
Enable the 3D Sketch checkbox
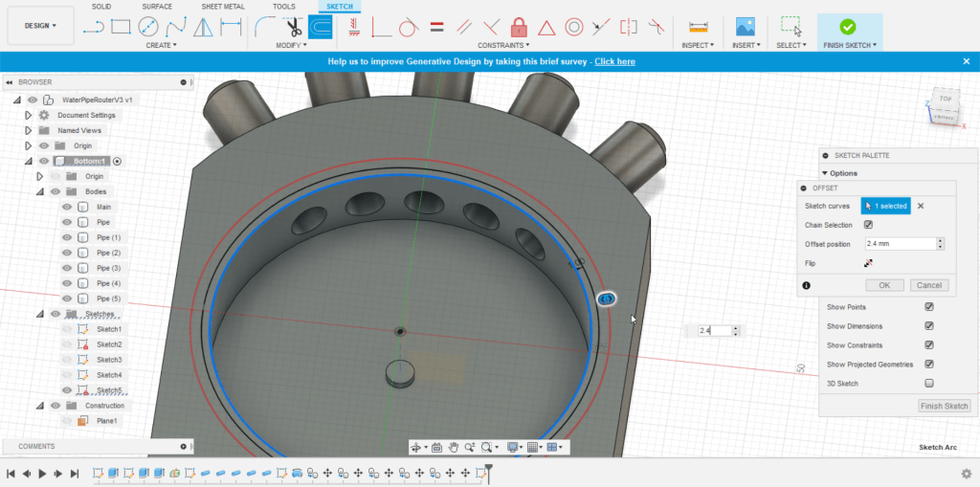[x=928, y=384]
